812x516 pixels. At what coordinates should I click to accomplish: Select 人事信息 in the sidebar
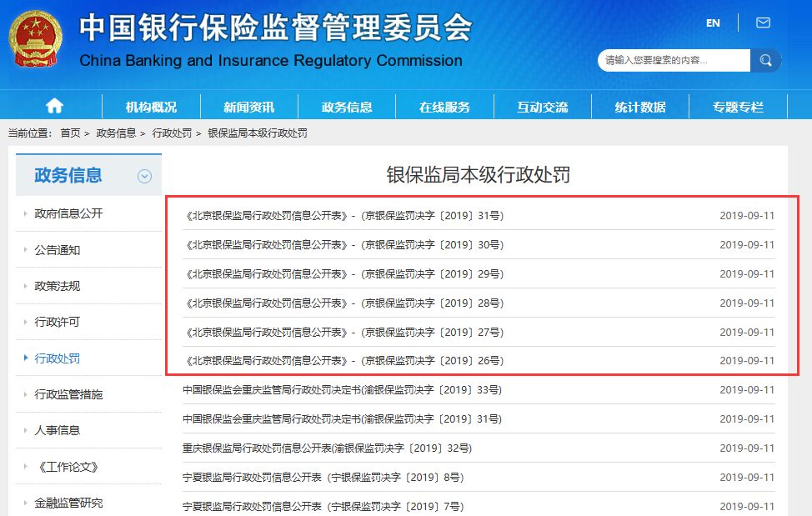pyautogui.click(x=57, y=430)
